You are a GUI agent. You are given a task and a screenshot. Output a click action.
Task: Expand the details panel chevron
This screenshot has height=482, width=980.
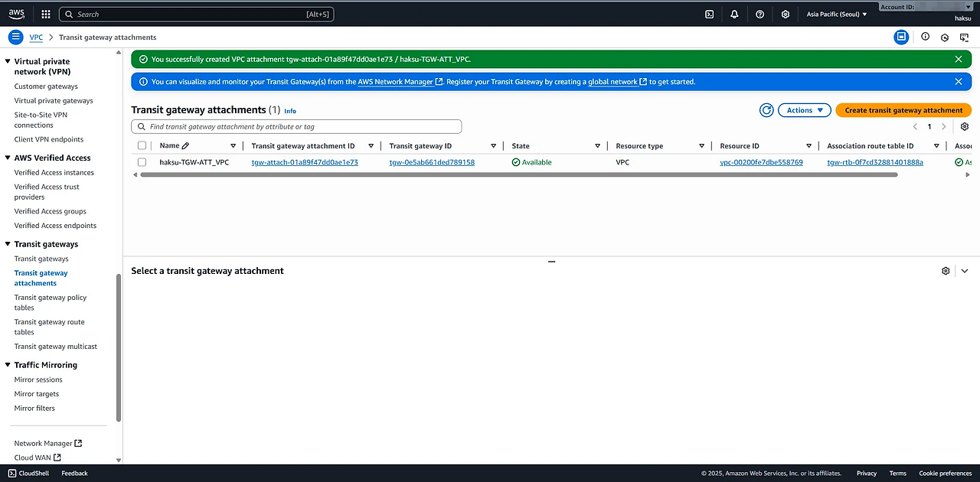click(965, 271)
